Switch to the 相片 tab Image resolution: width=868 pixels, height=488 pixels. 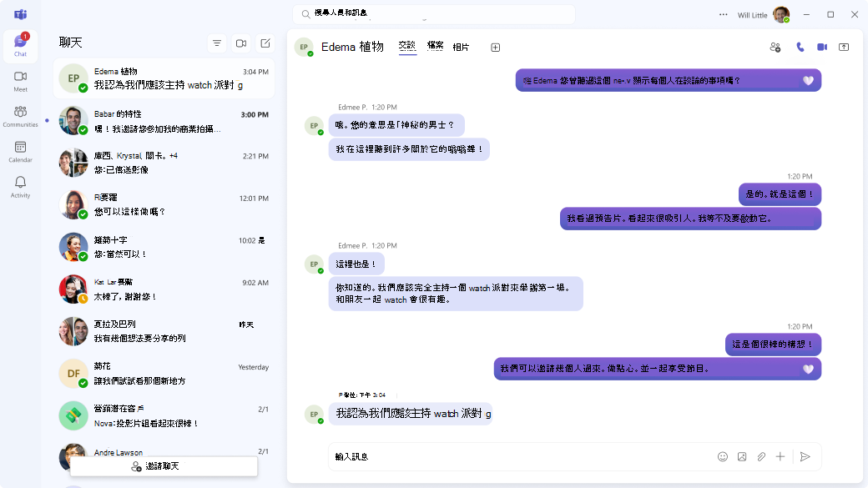tap(461, 48)
